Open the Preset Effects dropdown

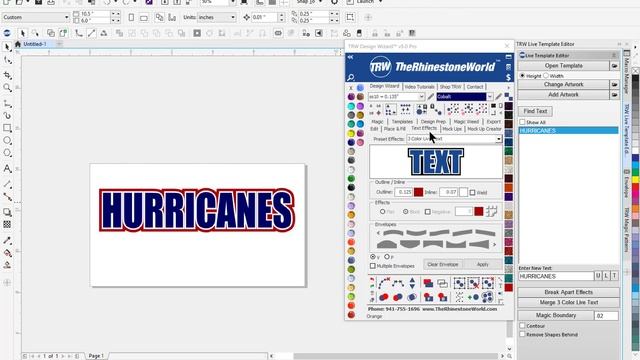point(498,139)
